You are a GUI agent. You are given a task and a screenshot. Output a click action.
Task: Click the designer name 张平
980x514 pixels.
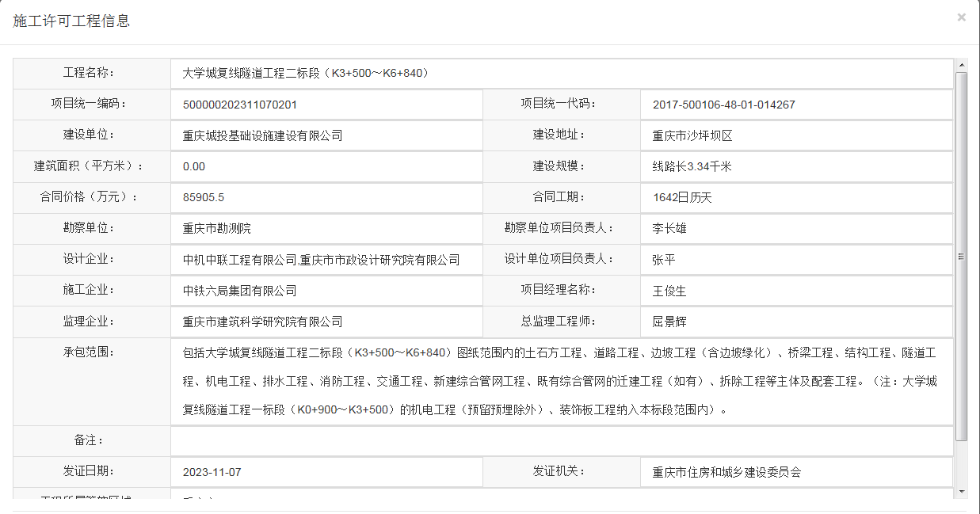pyautogui.click(x=664, y=260)
